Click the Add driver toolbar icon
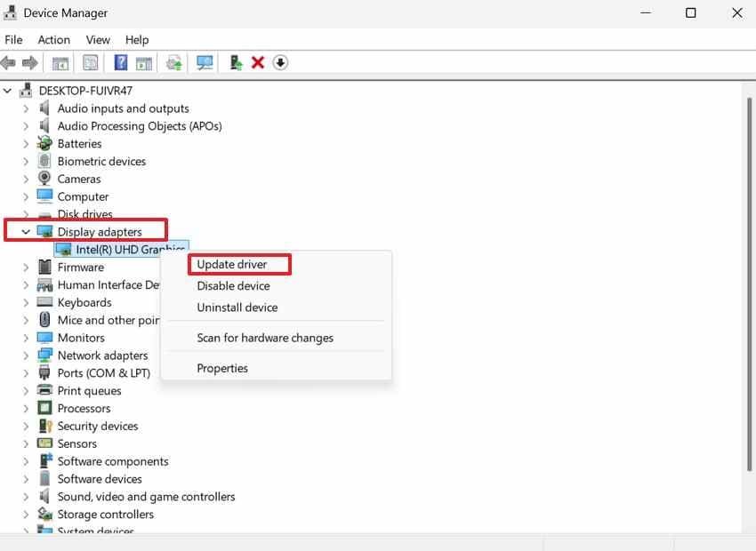This screenshot has height=551, width=756. point(236,62)
